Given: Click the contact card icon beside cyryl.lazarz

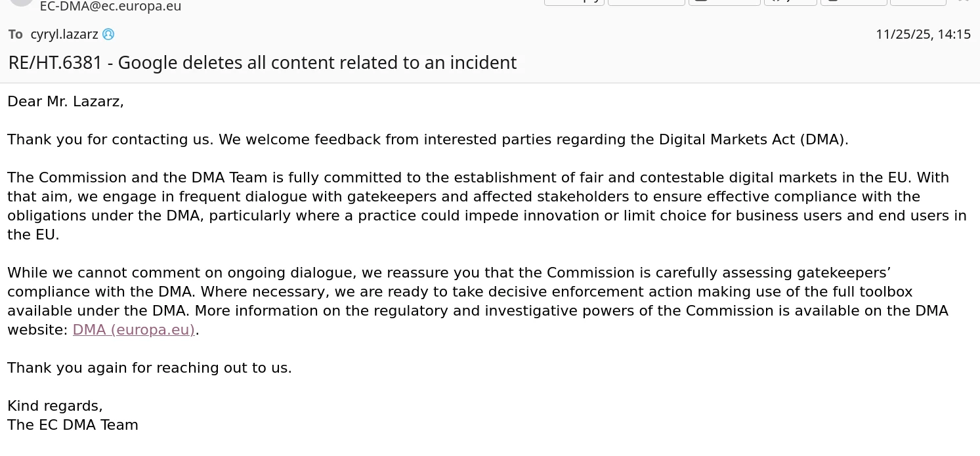Looking at the screenshot, I should tap(108, 34).
